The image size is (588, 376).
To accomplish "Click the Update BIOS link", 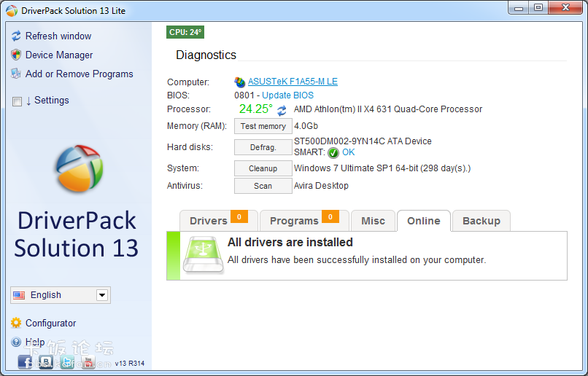I will [x=287, y=95].
